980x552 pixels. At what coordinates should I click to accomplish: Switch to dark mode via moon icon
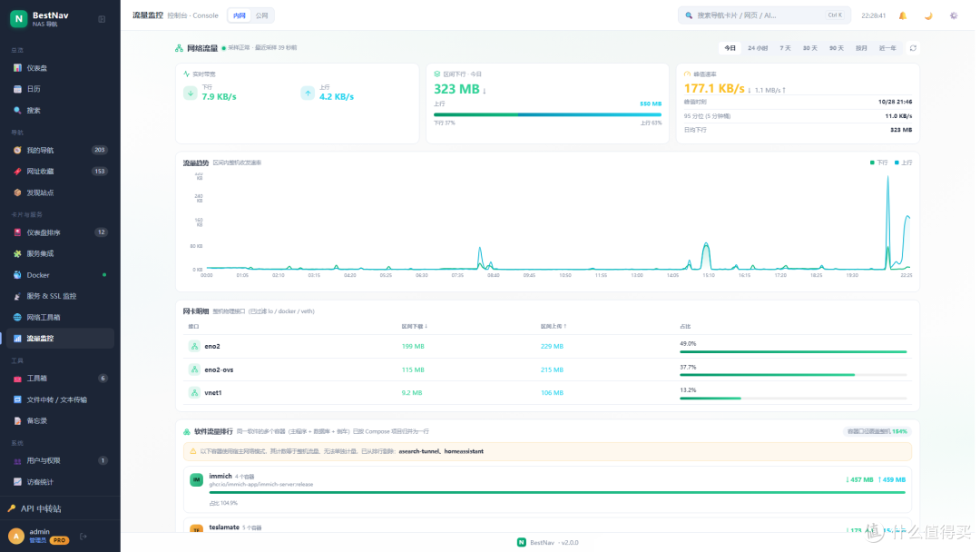pyautogui.click(x=928, y=15)
